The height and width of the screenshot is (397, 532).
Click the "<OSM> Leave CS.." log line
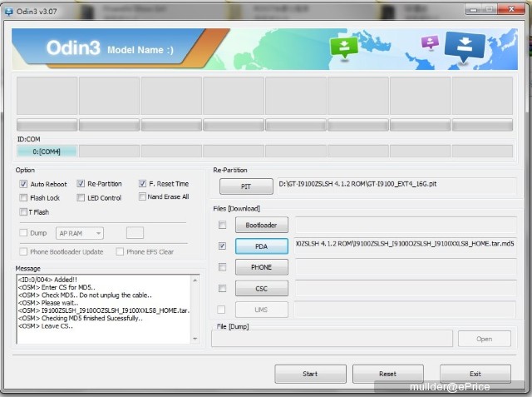coord(46,326)
